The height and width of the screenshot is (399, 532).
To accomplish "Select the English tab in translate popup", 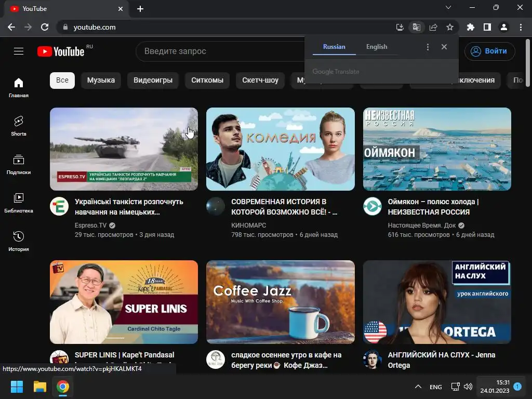I will click(x=377, y=47).
